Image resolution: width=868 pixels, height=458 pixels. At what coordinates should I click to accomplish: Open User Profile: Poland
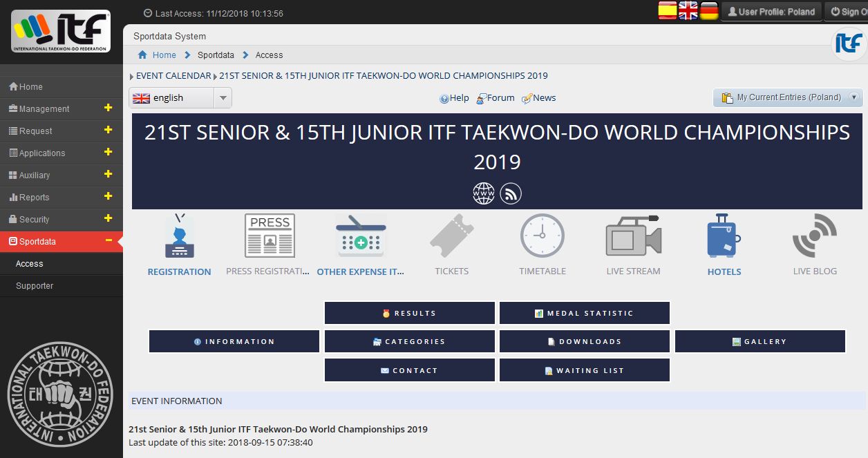(771, 12)
